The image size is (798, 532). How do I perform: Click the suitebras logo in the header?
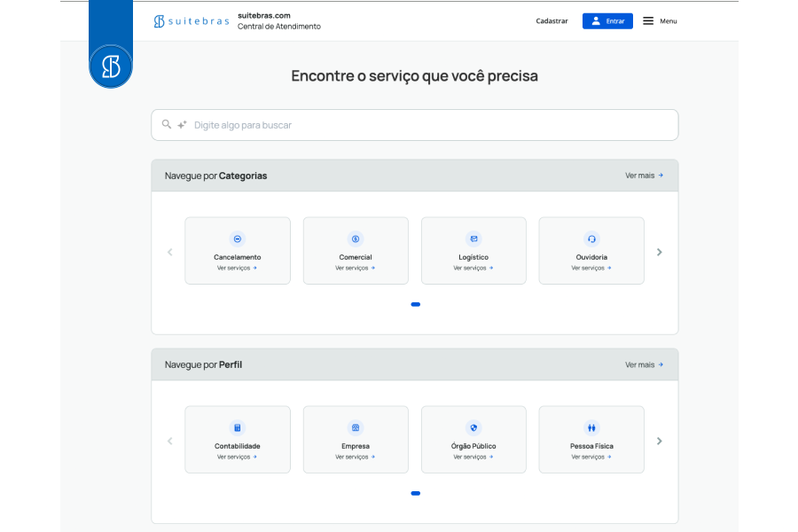coord(191,20)
